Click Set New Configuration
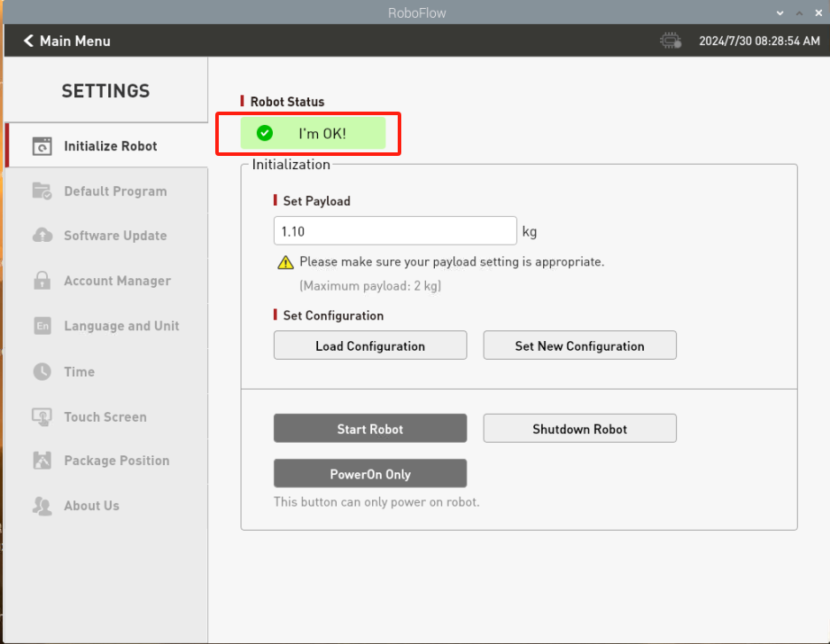The height and width of the screenshot is (644, 830). [x=579, y=346]
